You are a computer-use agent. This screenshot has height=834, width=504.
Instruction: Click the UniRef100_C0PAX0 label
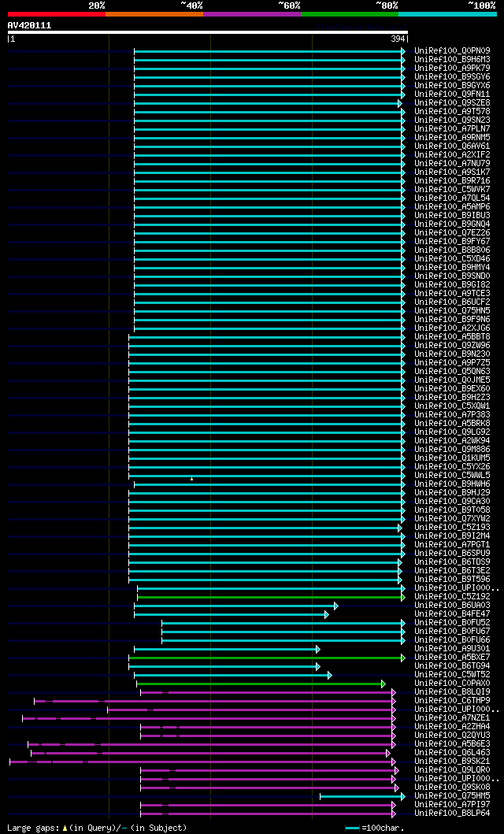click(453, 684)
